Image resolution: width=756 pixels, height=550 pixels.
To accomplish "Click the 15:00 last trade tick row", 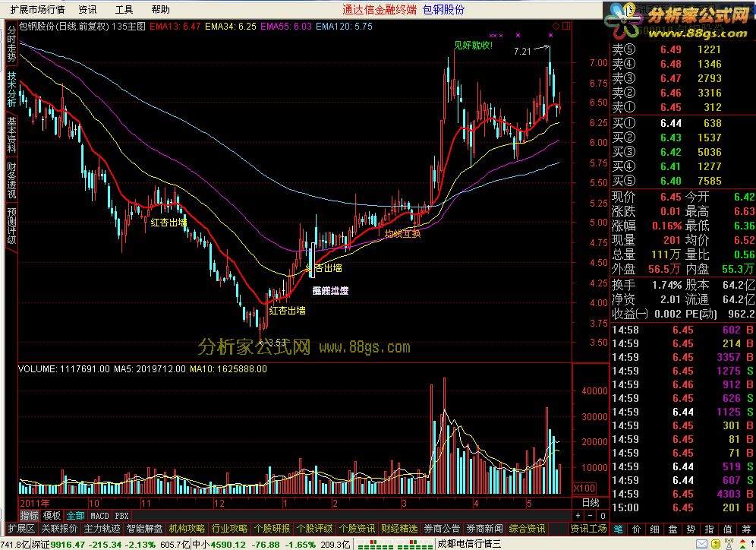I will click(x=682, y=507).
